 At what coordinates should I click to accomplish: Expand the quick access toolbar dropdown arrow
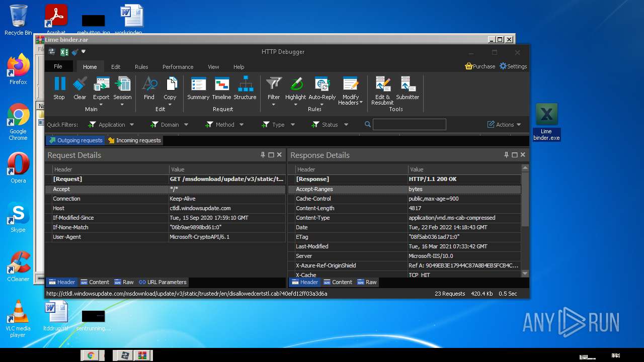pyautogui.click(x=84, y=52)
